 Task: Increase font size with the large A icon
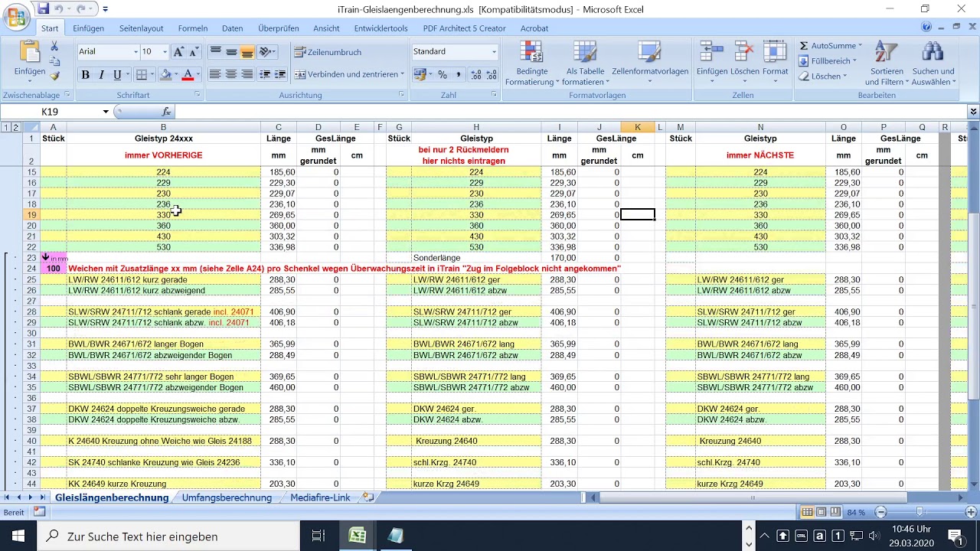coord(178,52)
